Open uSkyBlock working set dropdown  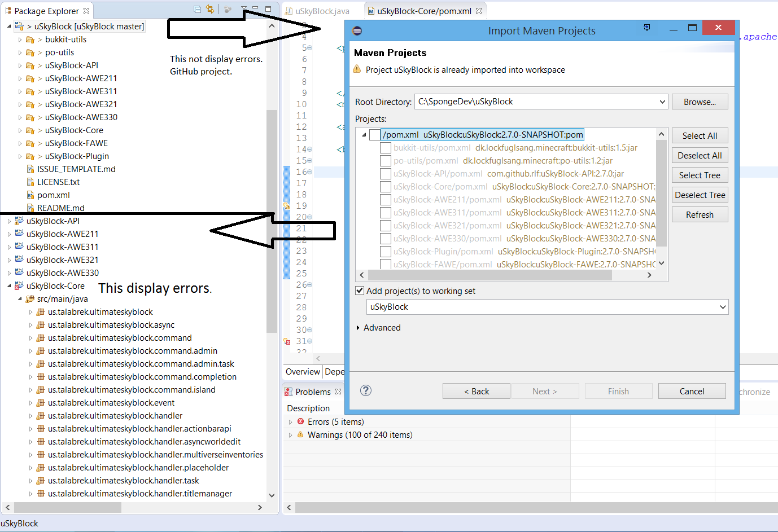723,307
